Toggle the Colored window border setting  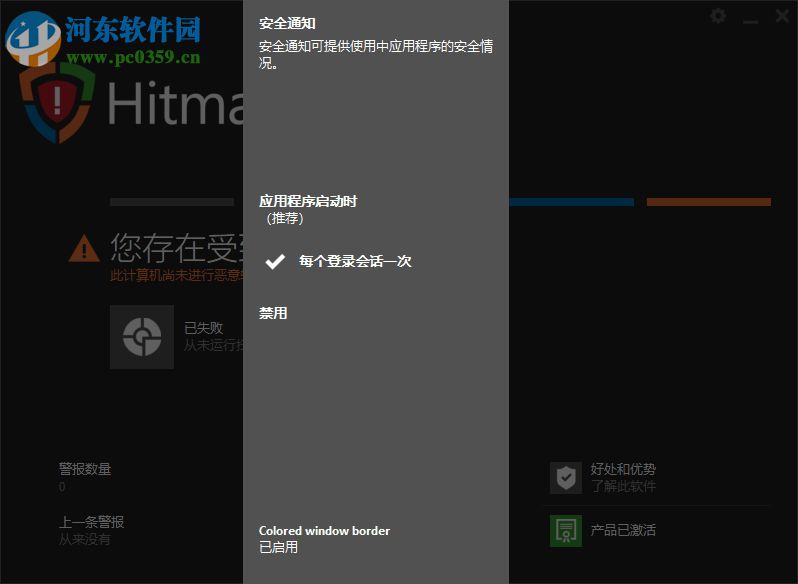pos(324,539)
